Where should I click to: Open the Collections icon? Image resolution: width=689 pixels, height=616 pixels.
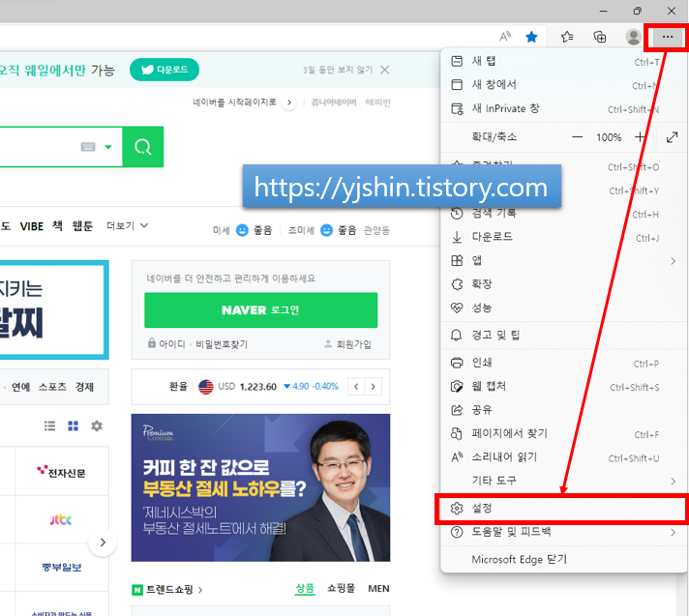pyautogui.click(x=600, y=37)
